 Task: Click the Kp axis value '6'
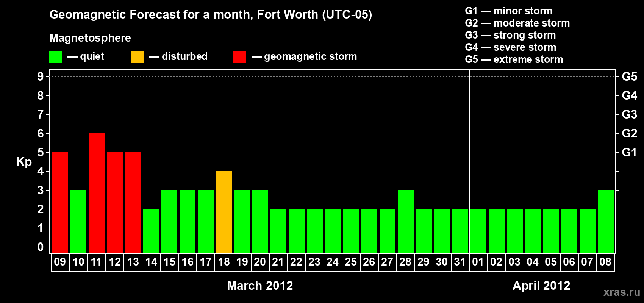41,133
